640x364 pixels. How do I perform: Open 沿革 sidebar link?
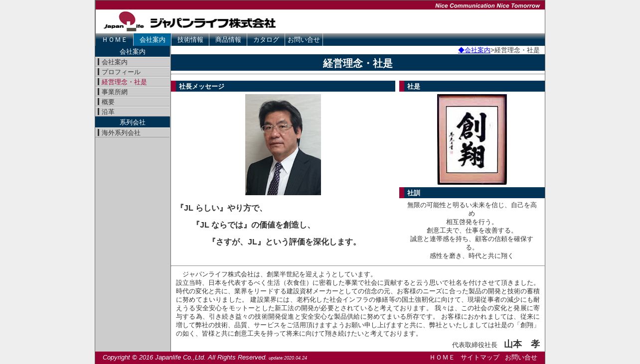pos(133,112)
